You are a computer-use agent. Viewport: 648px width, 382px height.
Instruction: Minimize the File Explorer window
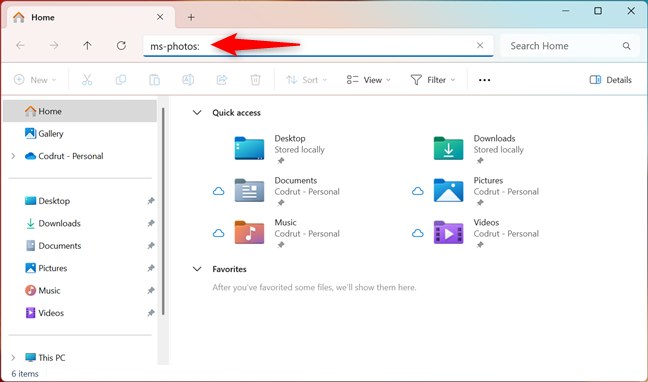(x=565, y=11)
